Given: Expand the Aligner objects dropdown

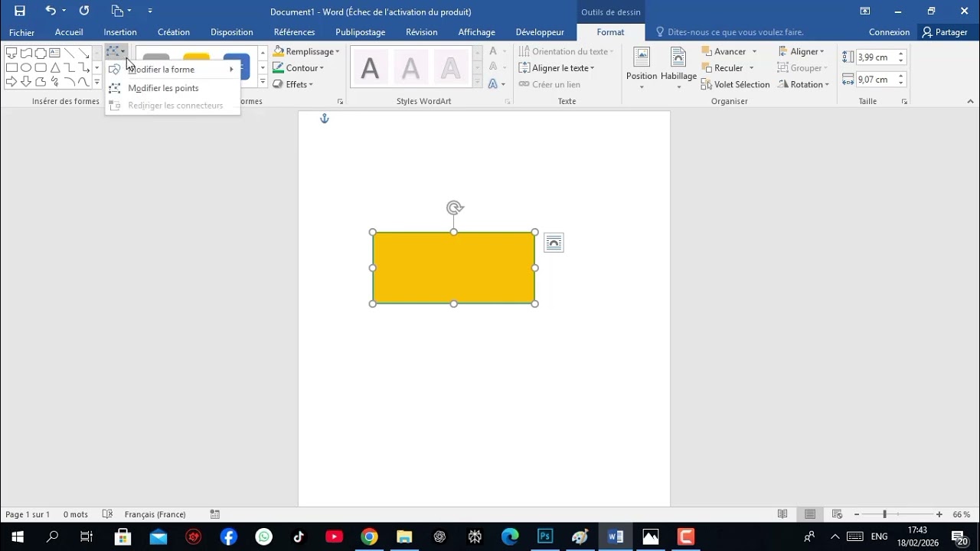Looking at the screenshot, I should 801,51.
